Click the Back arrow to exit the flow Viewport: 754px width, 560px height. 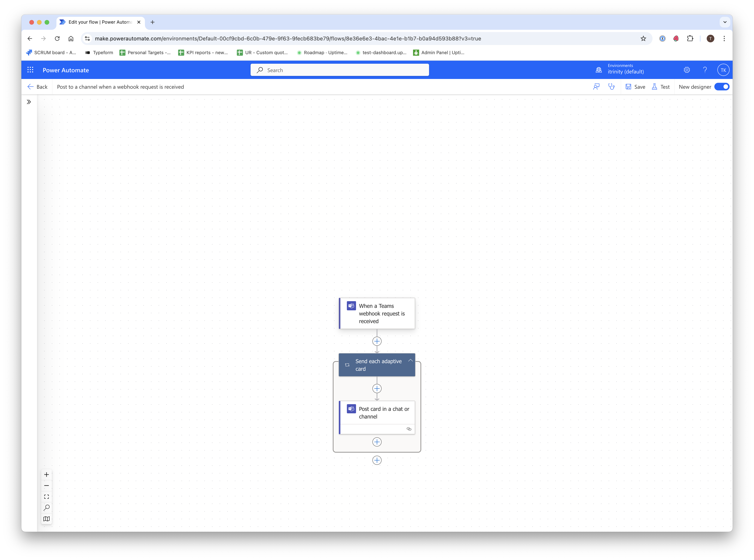pyautogui.click(x=37, y=87)
